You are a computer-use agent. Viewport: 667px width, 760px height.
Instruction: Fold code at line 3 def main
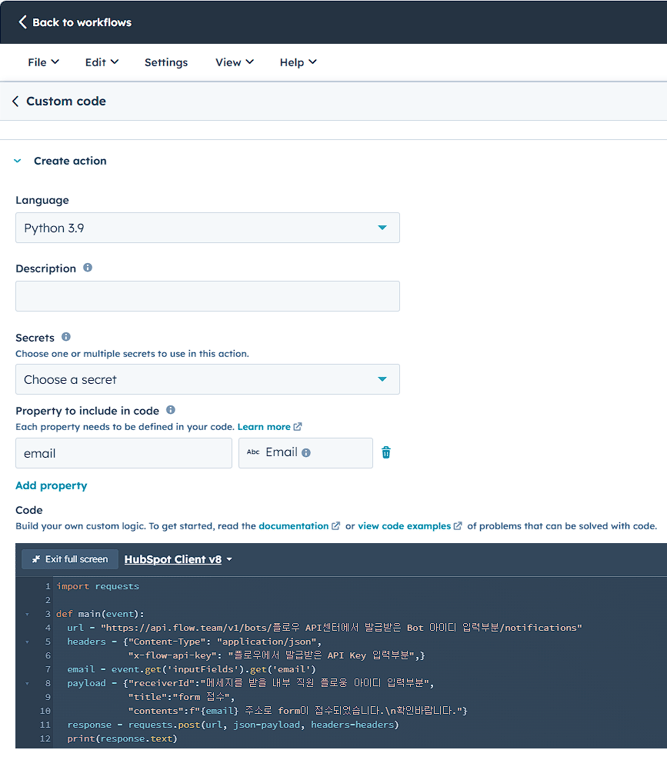[27, 614]
